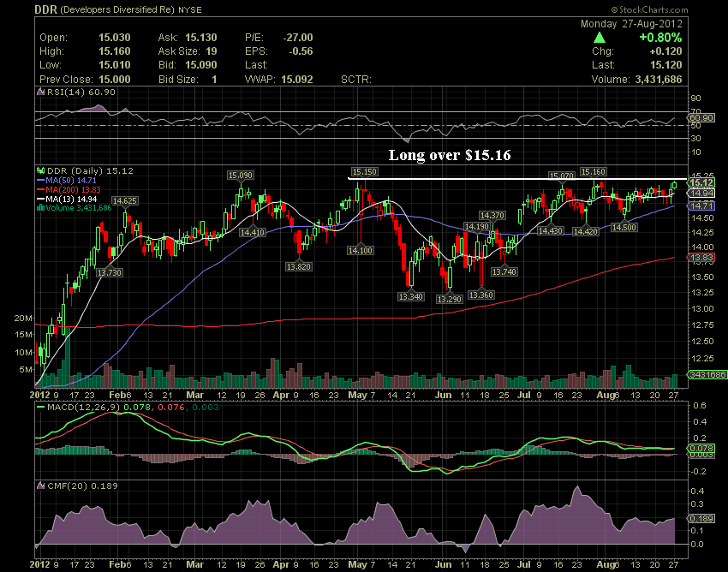
Task: Click the header Last value 15.120
Action: [x=666, y=65]
